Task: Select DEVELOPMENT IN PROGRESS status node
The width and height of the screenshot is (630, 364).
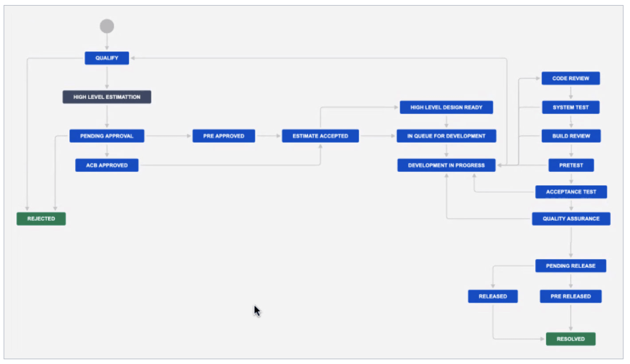Action: pyautogui.click(x=446, y=165)
